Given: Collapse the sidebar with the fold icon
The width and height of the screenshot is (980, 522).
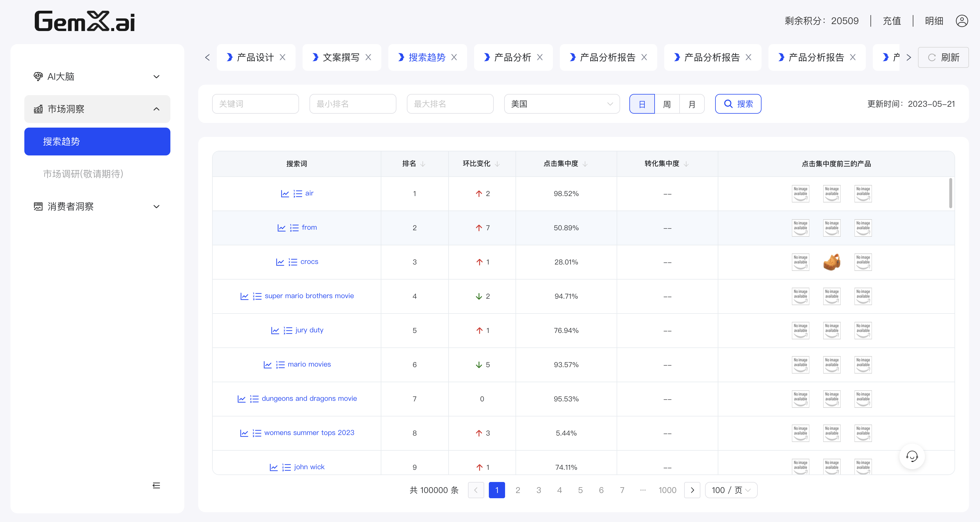Looking at the screenshot, I should pyautogui.click(x=156, y=485).
